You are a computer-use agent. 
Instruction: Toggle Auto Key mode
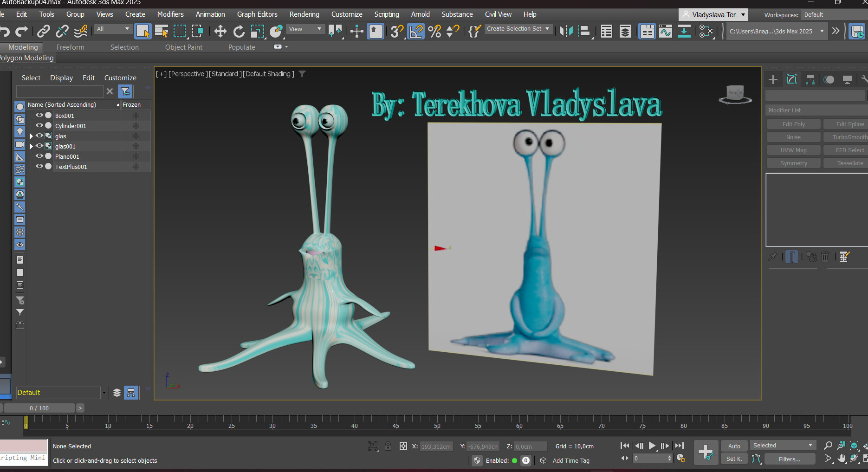coord(734,446)
